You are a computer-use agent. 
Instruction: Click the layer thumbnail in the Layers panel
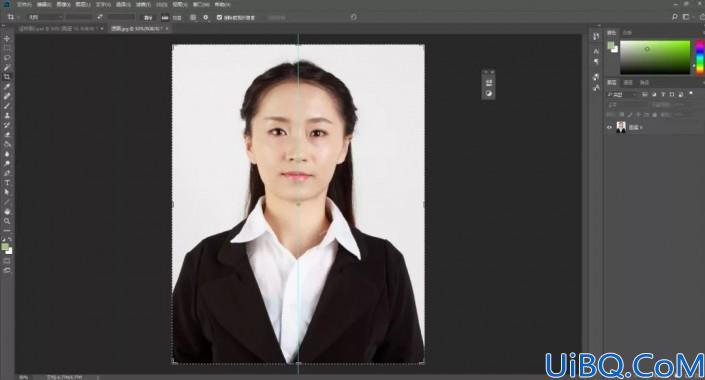(621, 128)
